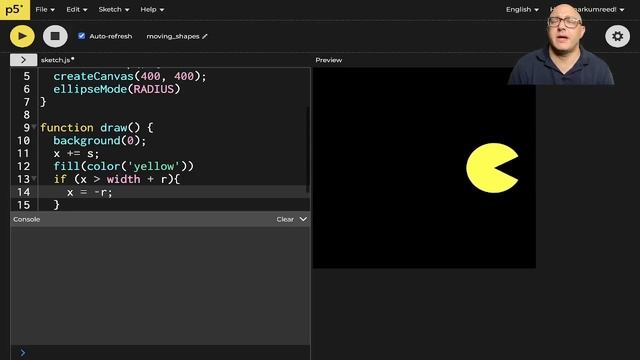
Task: Open the English language dropdown
Action: pyautogui.click(x=522, y=9)
